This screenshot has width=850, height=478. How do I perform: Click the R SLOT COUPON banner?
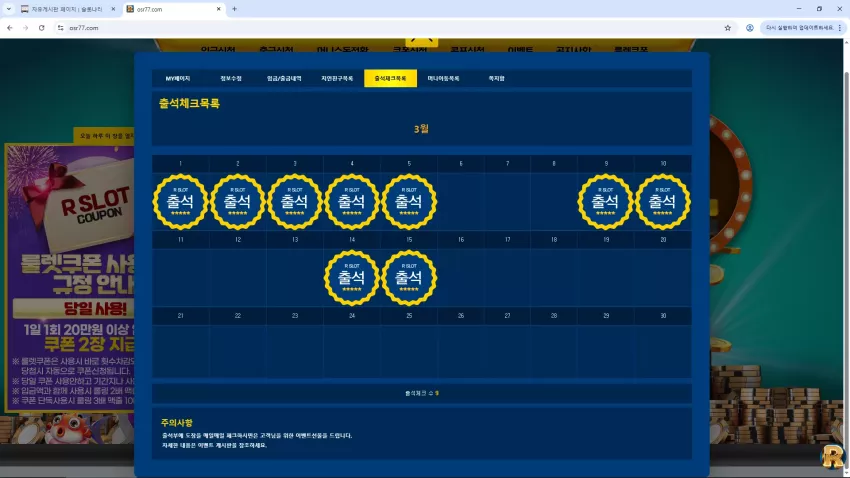coord(69,276)
